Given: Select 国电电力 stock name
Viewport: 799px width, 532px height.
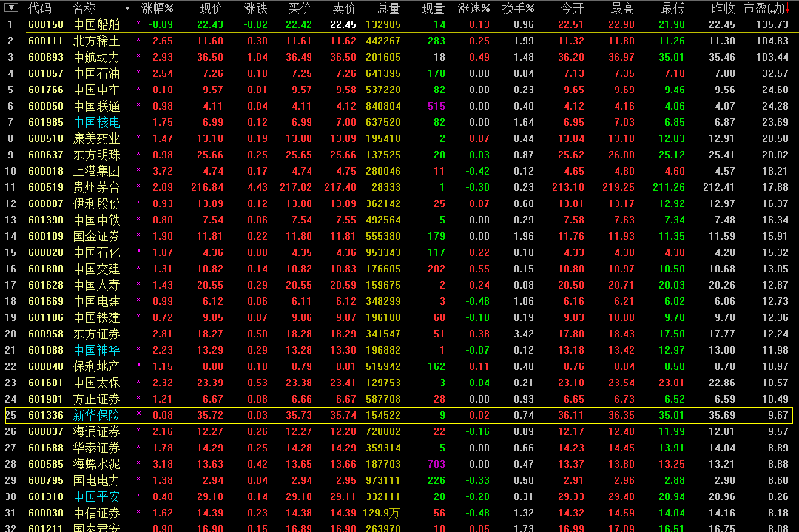Looking at the screenshot, I should click(97, 480).
